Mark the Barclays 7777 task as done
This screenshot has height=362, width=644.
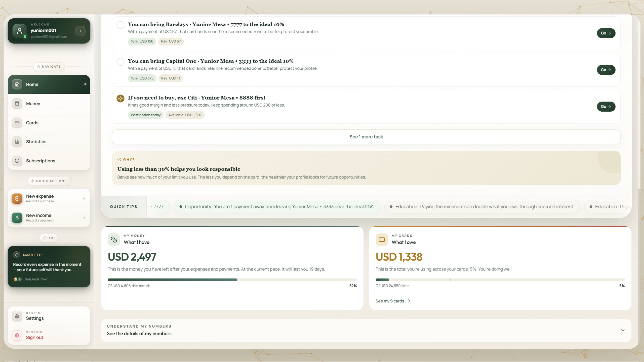pos(120,25)
